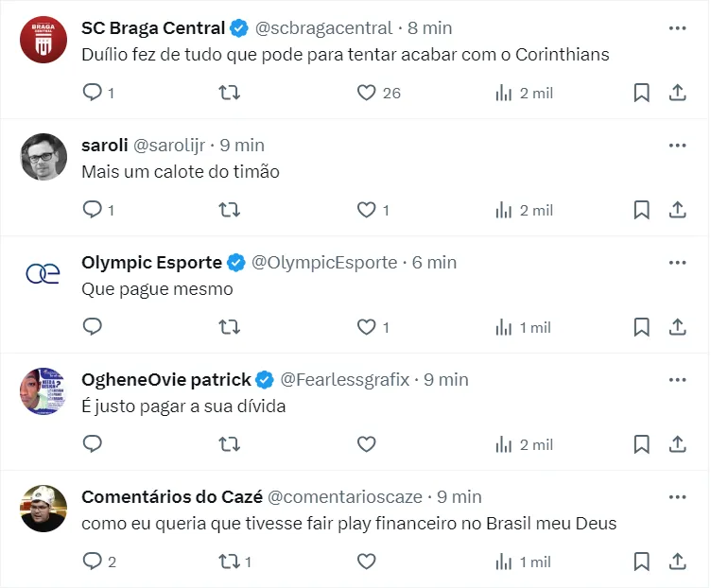Expand more options for Olympic Esporte tweet
711x588 pixels.
(677, 263)
